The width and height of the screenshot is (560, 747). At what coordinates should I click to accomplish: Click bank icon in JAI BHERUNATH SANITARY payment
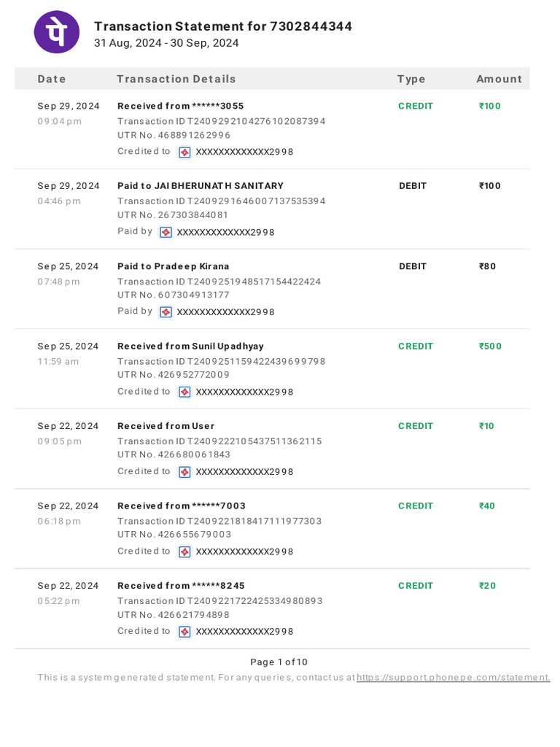pos(166,232)
